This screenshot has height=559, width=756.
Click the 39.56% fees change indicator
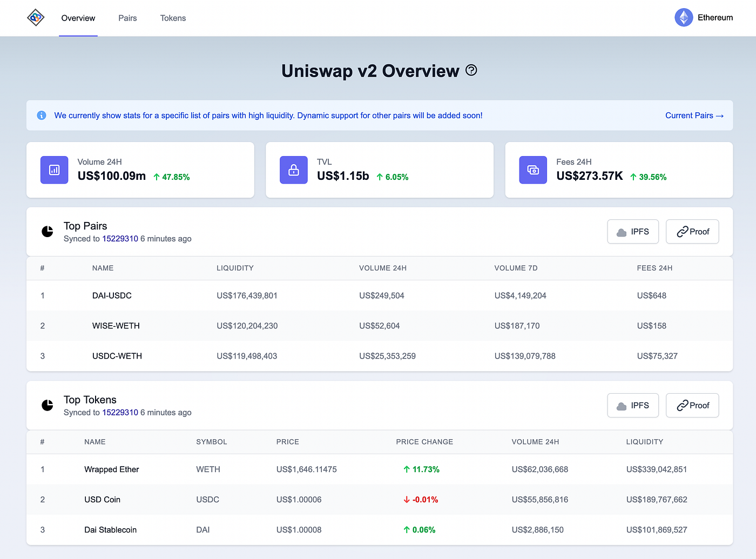(x=649, y=177)
